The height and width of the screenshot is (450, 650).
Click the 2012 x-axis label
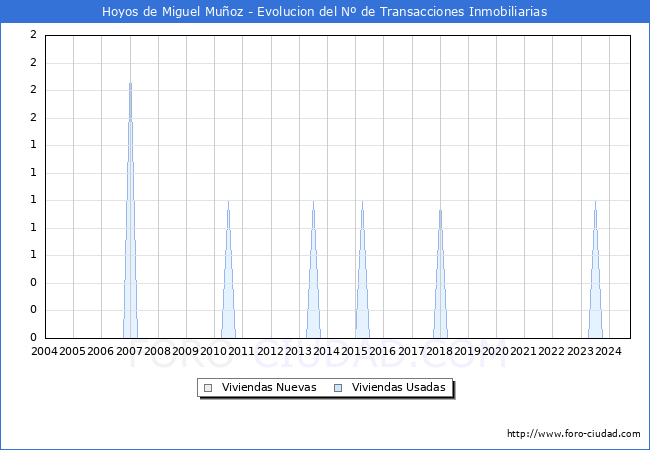270,351
